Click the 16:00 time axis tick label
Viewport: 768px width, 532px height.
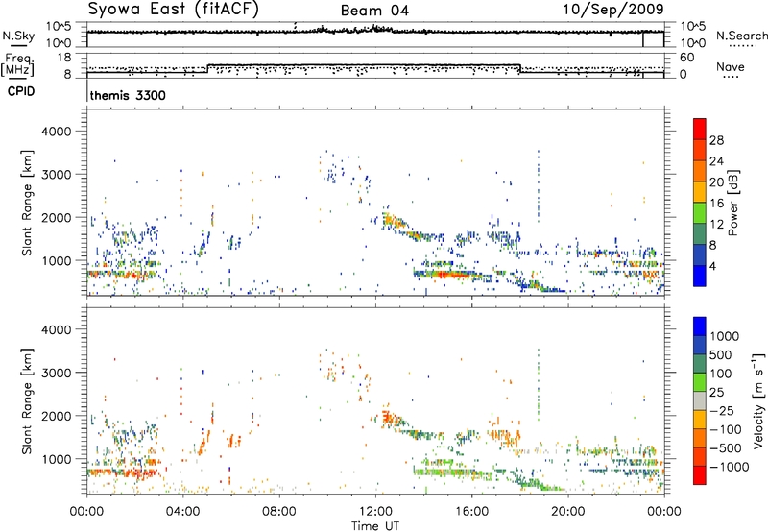coord(471,512)
